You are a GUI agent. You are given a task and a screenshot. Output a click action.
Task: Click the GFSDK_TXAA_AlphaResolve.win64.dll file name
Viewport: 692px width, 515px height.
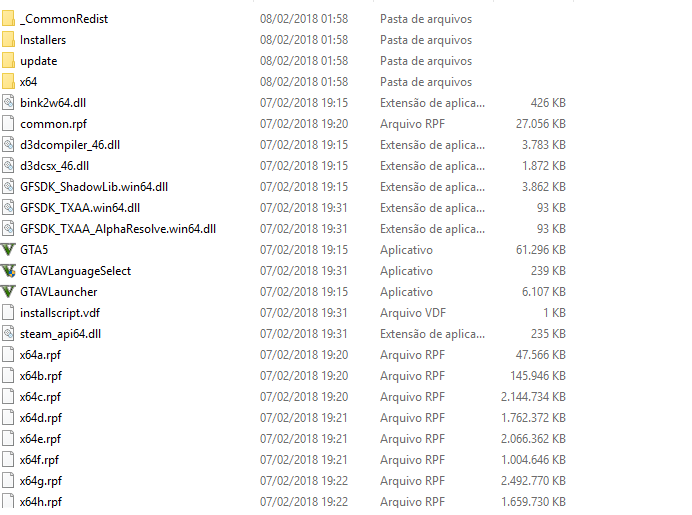click(x=118, y=229)
